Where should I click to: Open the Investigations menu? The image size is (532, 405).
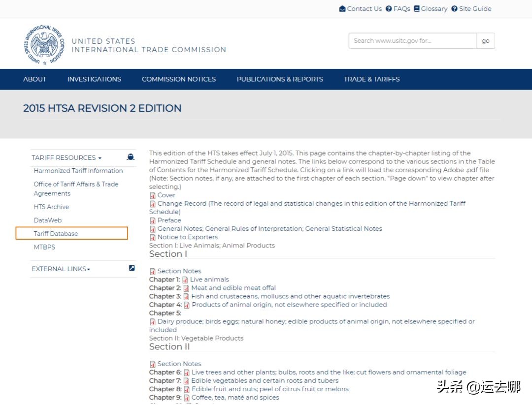[x=94, y=79]
